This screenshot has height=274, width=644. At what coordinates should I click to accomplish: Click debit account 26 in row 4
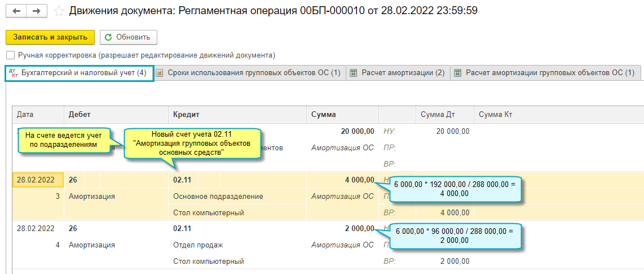(73, 228)
